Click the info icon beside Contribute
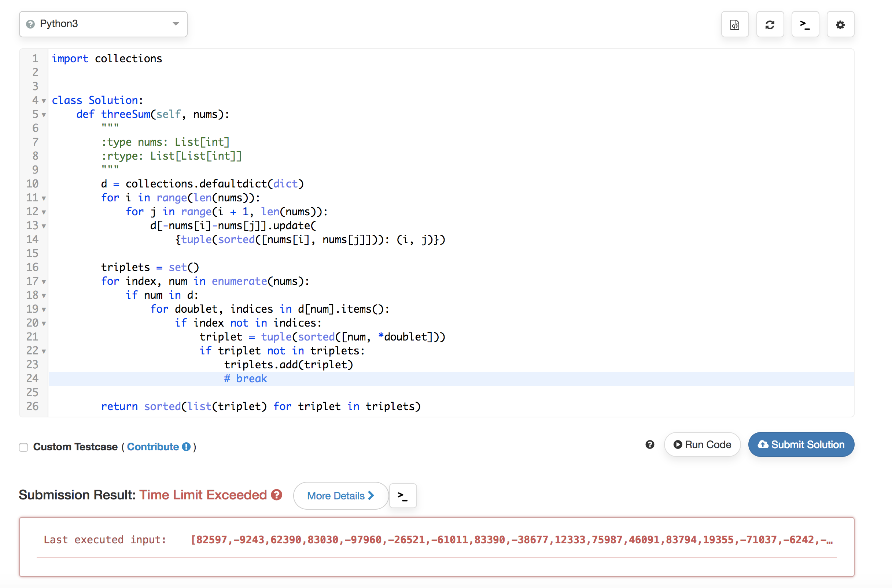Screen dimensions: 892x588 186,447
